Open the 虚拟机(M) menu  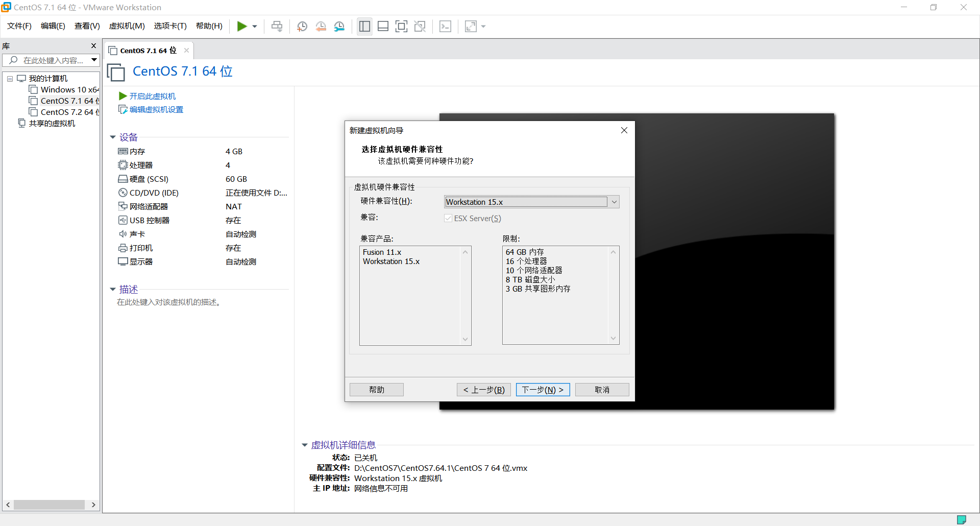[127, 26]
